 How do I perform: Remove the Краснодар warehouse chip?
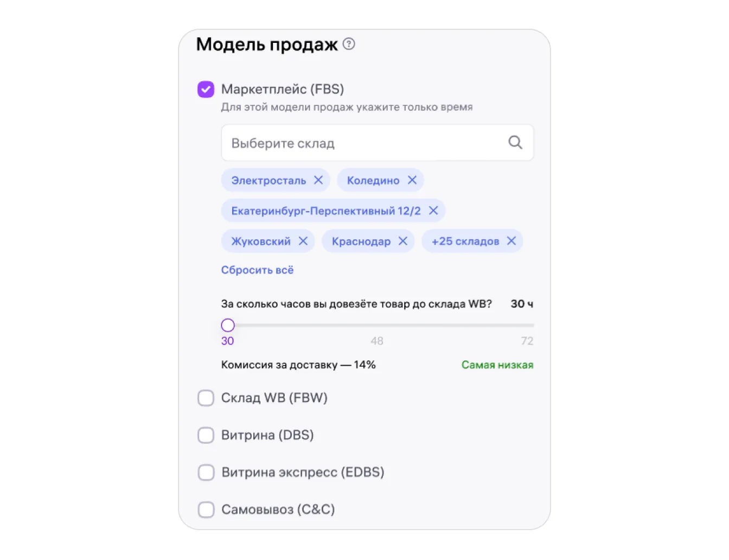pos(403,241)
